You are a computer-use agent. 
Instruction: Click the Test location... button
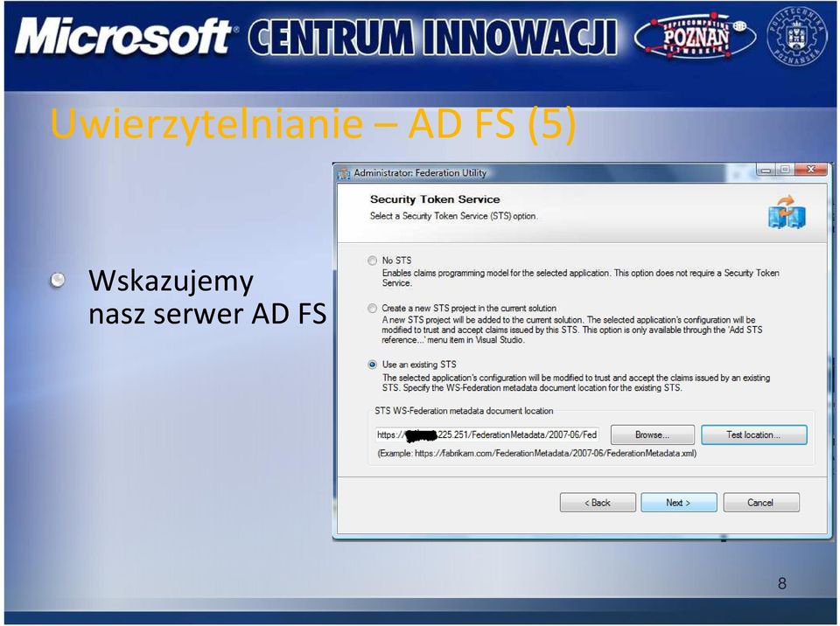point(753,435)
